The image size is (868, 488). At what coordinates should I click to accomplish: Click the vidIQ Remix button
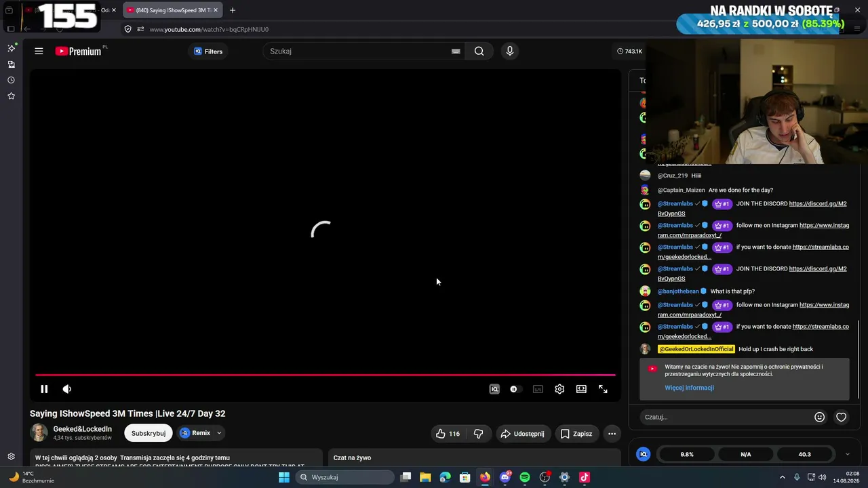coord(195,433)
